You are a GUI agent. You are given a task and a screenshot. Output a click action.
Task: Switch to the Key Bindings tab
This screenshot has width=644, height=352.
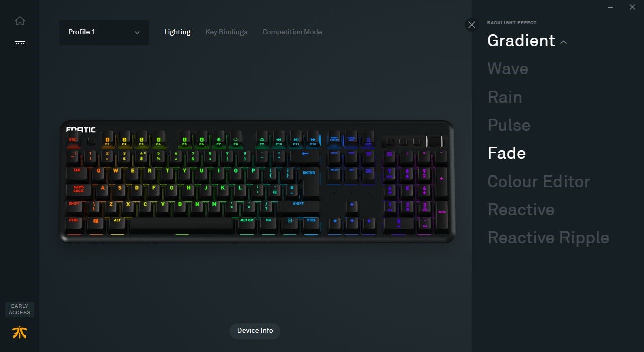[226, 32]
